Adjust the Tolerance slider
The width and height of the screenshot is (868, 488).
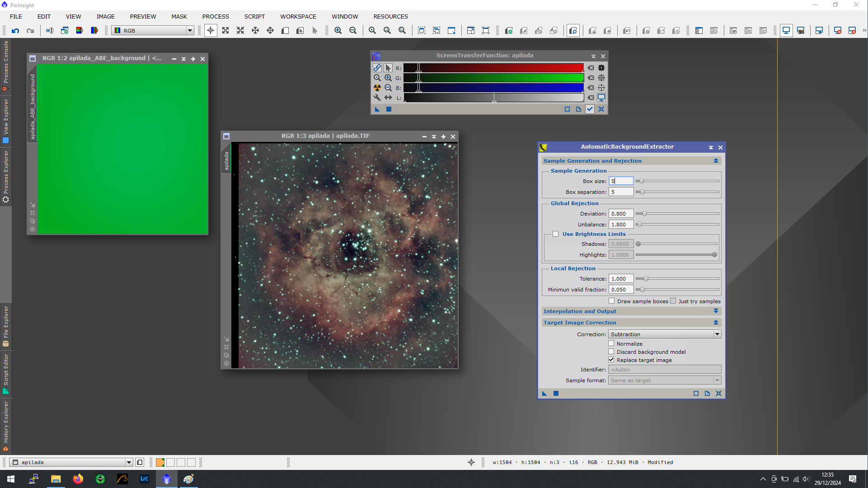pyautogui.click(x=677, y=279)
